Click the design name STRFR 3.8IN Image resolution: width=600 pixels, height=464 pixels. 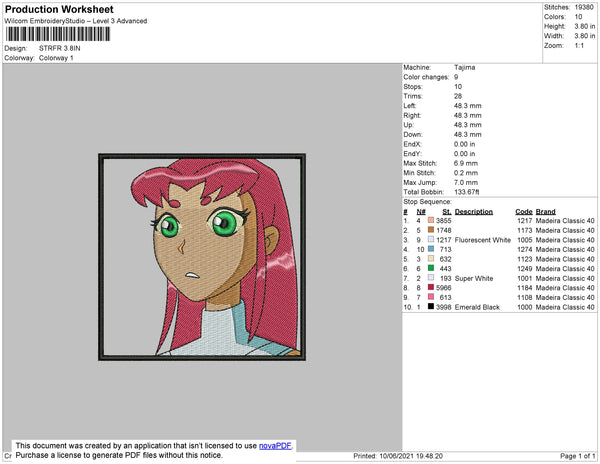60,48
